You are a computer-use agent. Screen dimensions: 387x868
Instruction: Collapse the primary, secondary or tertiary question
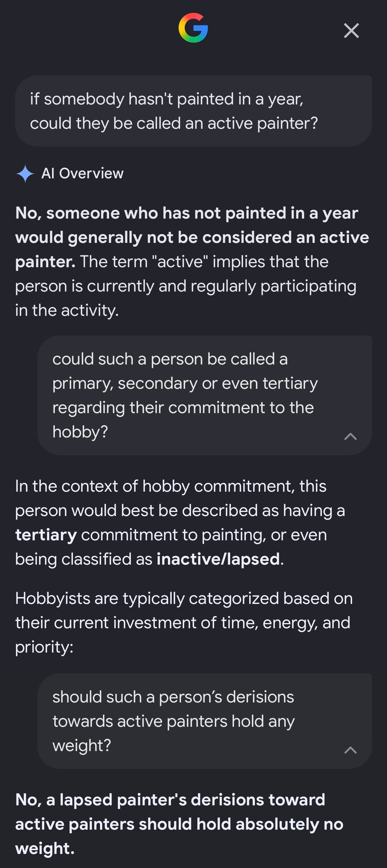click(351, 436)
